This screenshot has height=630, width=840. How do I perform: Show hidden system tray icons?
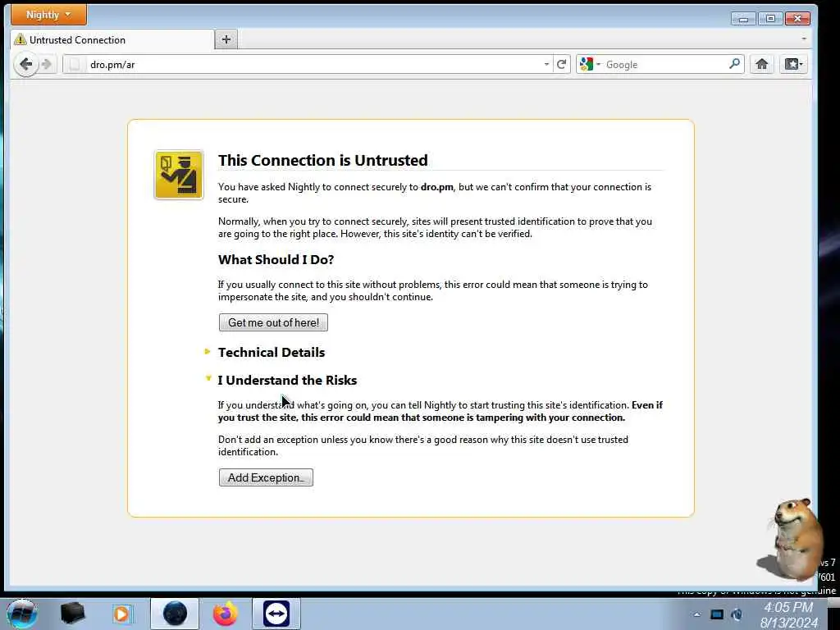[696, 614]
